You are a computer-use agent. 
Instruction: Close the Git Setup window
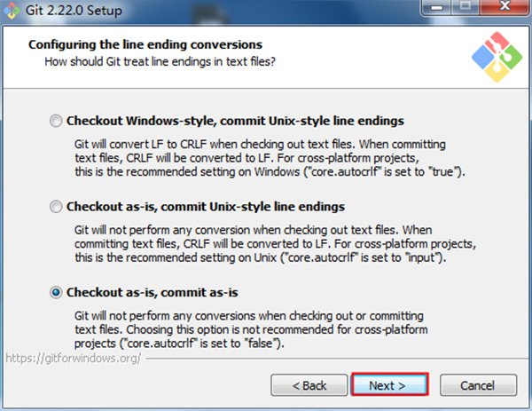505,7
